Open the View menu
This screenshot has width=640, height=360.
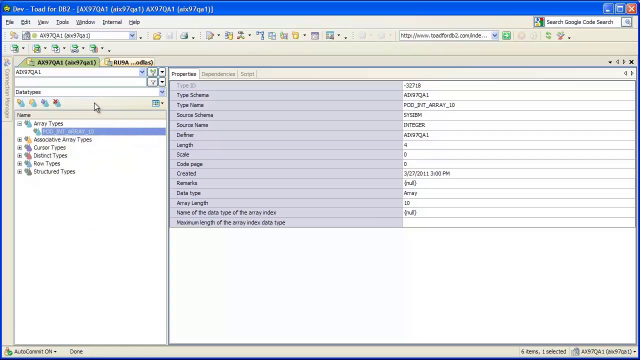click(43, 22)
